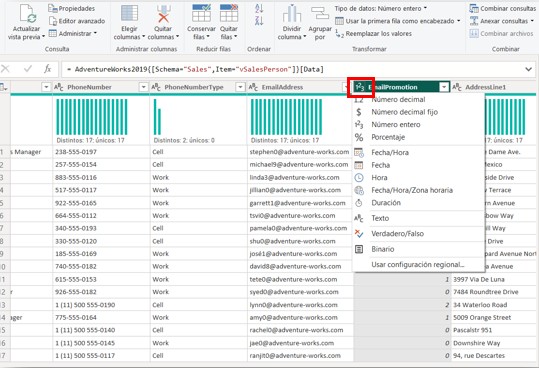This screenshot has height=368, width=539.
Task: Click Conservar filas icon
Action: (201, 13)
